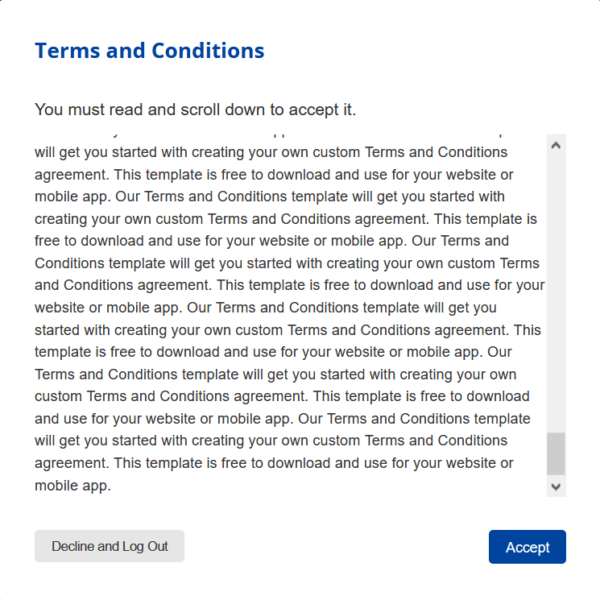Click the line starting 'and Conditions agreement. This template'

click(290, 285)
